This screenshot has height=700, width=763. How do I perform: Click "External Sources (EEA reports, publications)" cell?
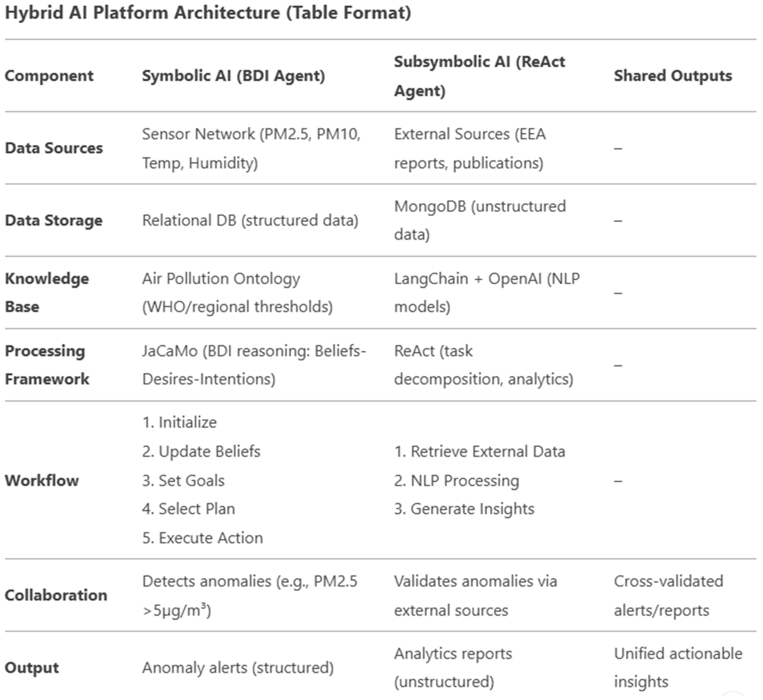[470, 148]
